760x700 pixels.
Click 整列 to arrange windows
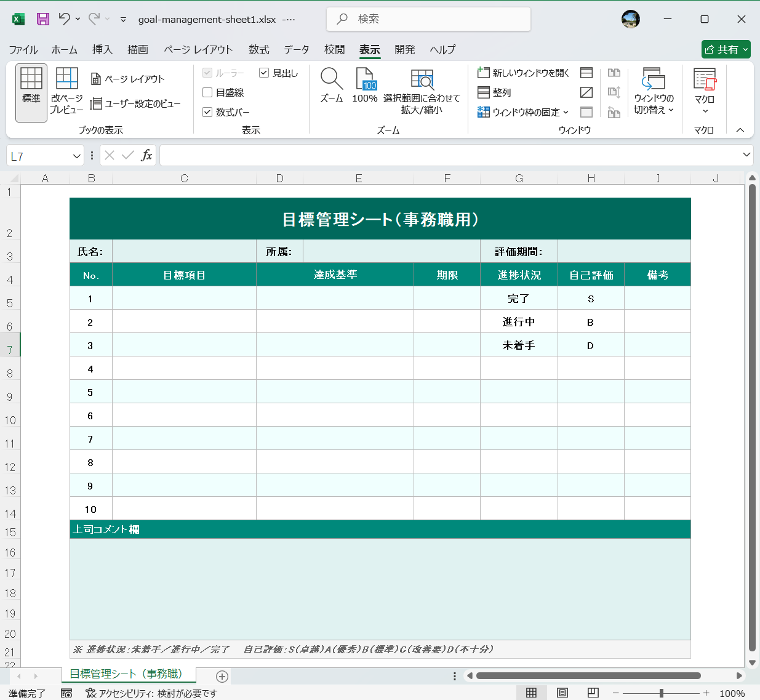(x=495, y=92)
